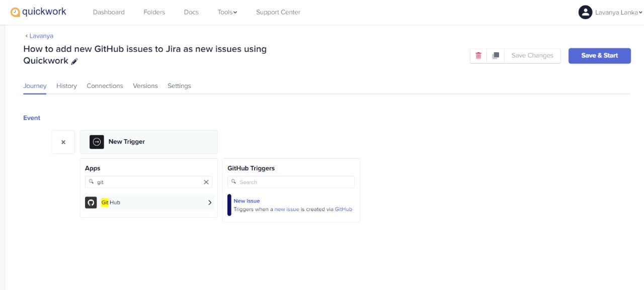Open the Support Center menu item
This screenshot has width=644, height=290.
[x=278, y=12]
